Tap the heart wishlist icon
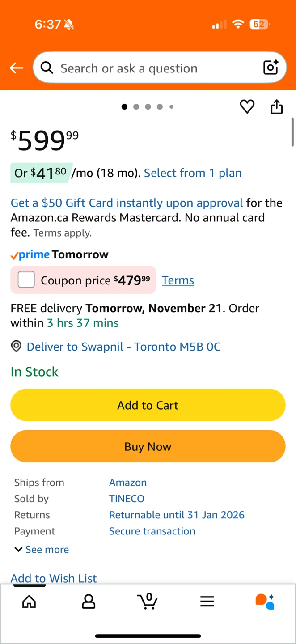Image resolution: width=296 pixels, height=644 pixels. point(247,107)
